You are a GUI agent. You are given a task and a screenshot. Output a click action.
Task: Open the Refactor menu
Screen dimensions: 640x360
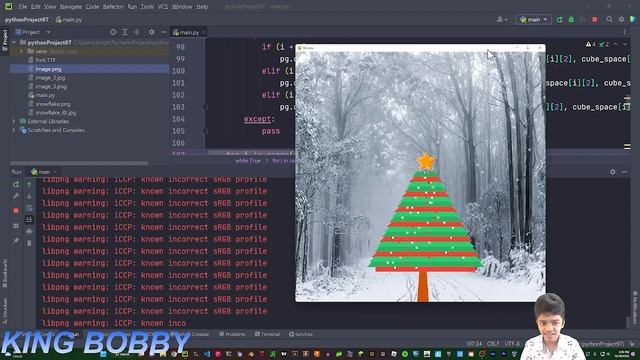[x=113, y=7]
